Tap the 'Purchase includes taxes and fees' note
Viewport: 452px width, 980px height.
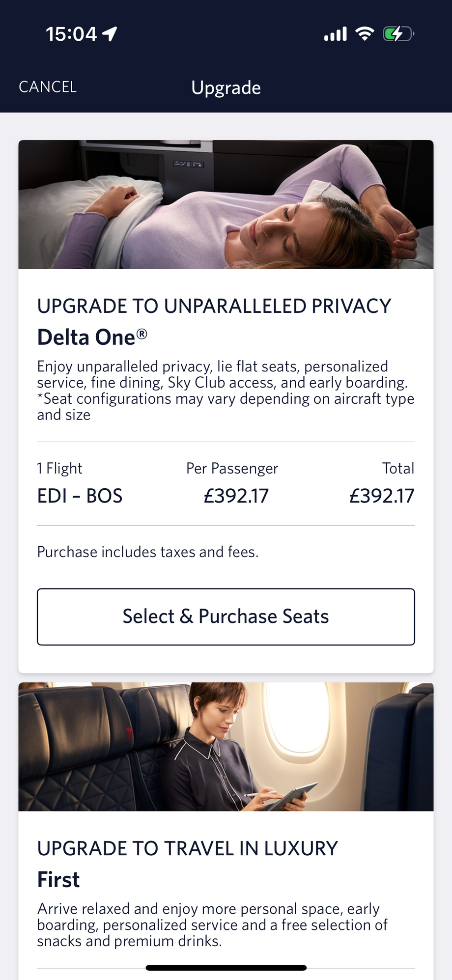(148, 552)
